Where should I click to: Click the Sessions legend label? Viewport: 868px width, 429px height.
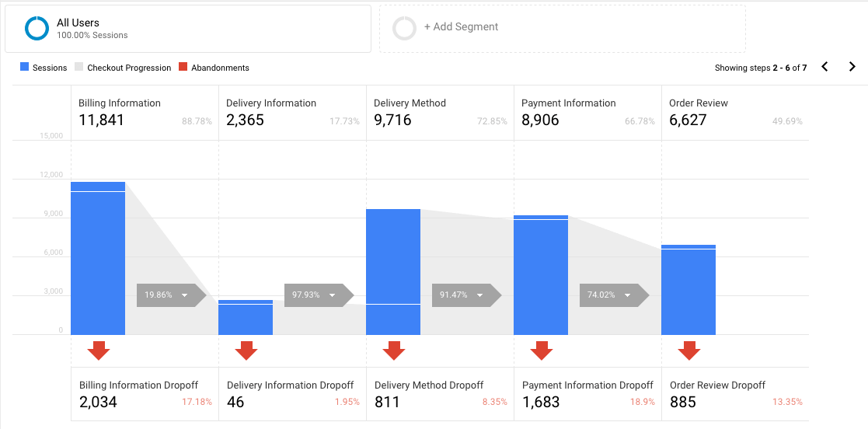[x=50, y=68]
